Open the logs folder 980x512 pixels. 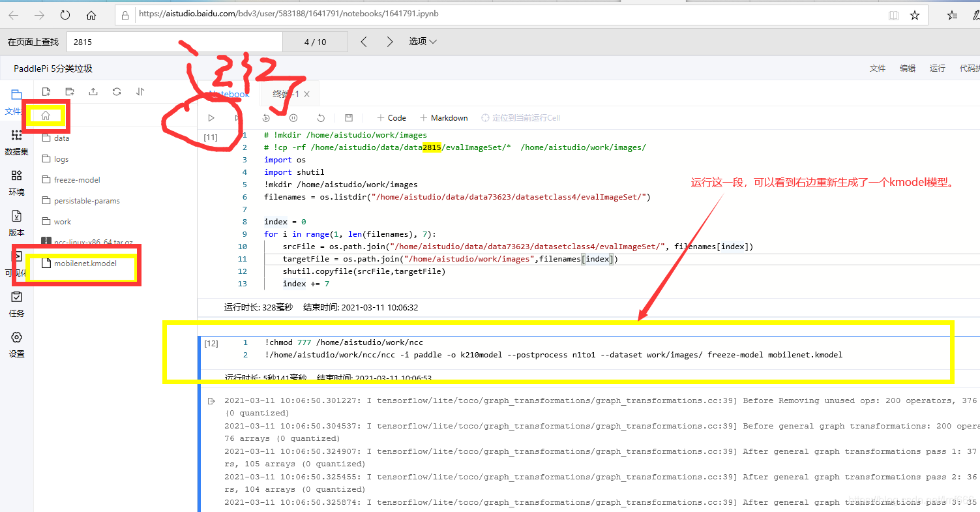click(61, 159)
